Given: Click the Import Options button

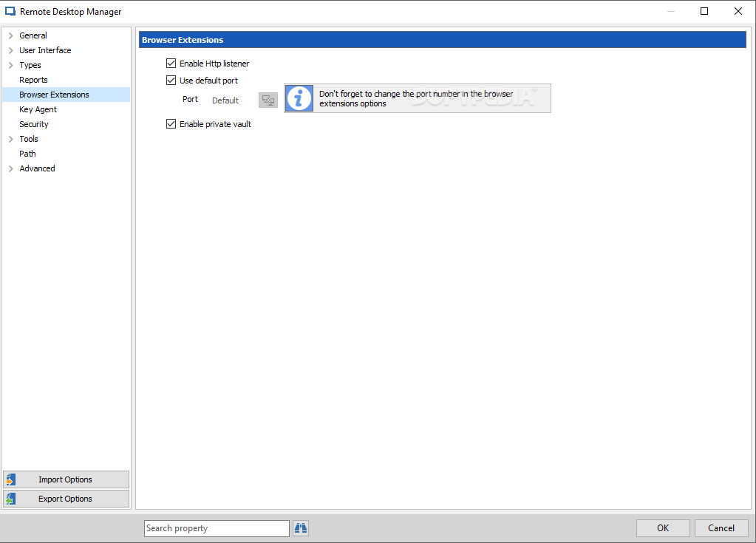Looking at the screenshot, I should pyautogui.click(x=66, y=479).
